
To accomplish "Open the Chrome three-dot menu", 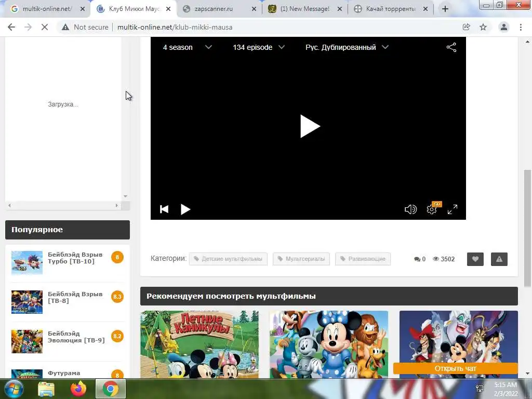I will coord(521,27).
